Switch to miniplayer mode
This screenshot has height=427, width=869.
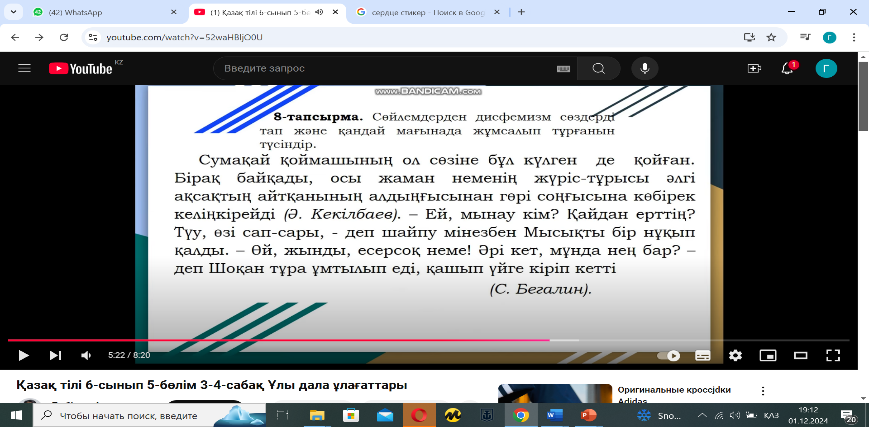click(x=768, y=355)
